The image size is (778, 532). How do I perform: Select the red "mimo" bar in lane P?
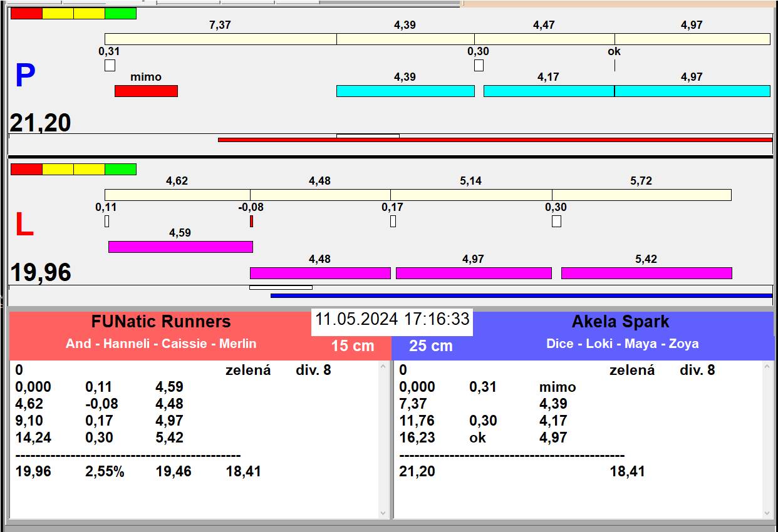click(146, 91)
